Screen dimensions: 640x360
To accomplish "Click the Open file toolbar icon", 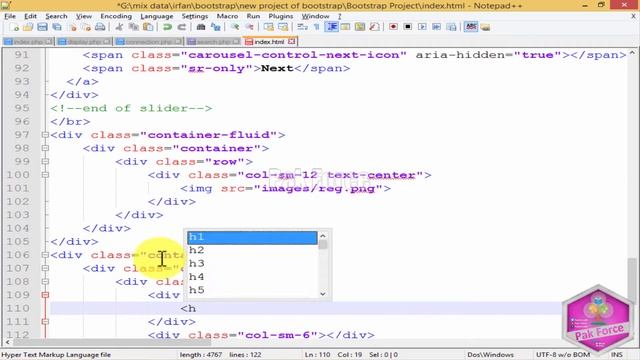I will (28, 27).
